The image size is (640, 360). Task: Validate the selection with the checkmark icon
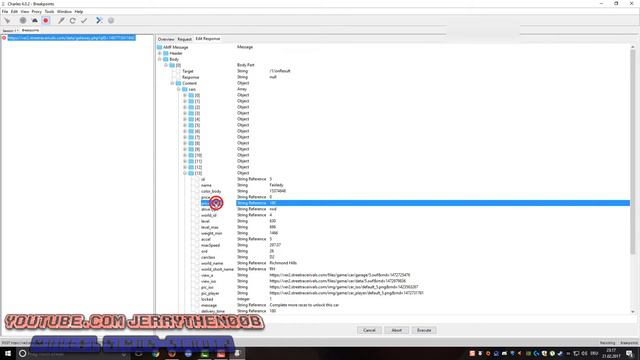[84, 20]
